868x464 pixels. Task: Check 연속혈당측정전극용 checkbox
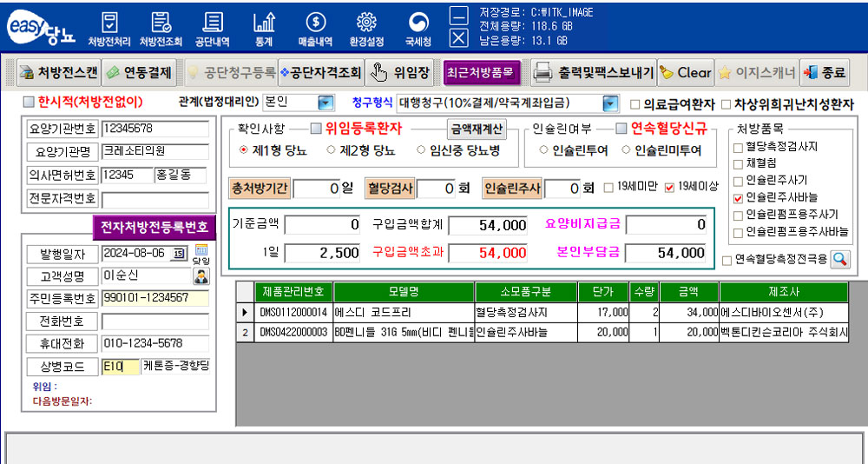727,261
